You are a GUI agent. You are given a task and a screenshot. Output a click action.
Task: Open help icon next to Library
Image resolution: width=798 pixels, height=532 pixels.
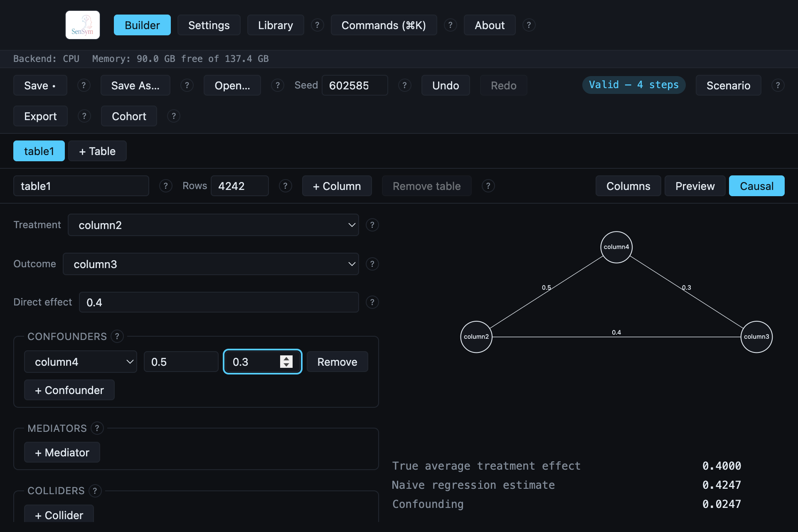[x=317, y=25]
